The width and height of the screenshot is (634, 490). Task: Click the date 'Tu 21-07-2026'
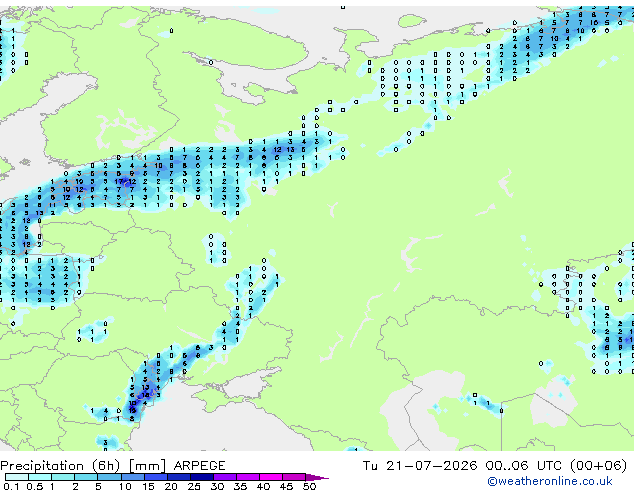tap(420, 466)
